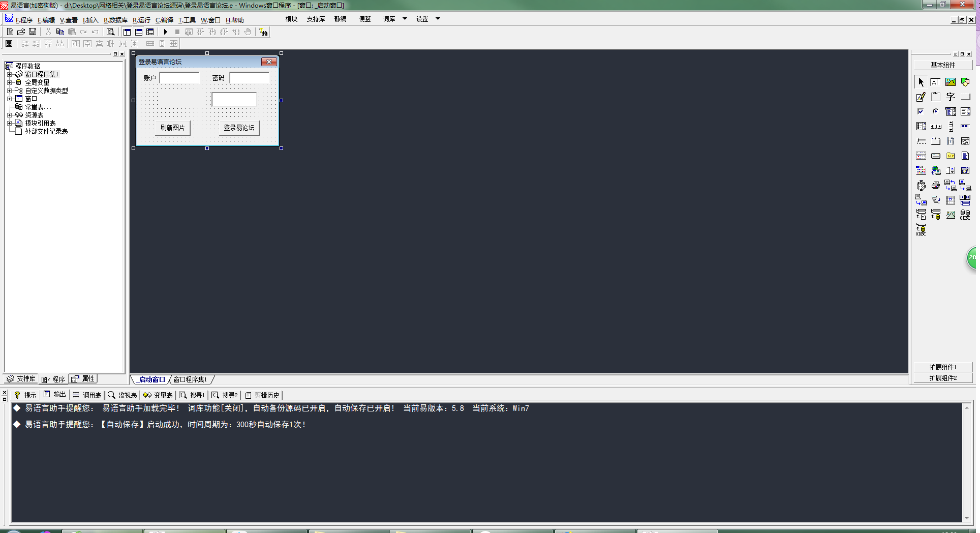Select the radio button component in toolbox
The width and height of the screenshot is (980, 533).
click(935, 111)
